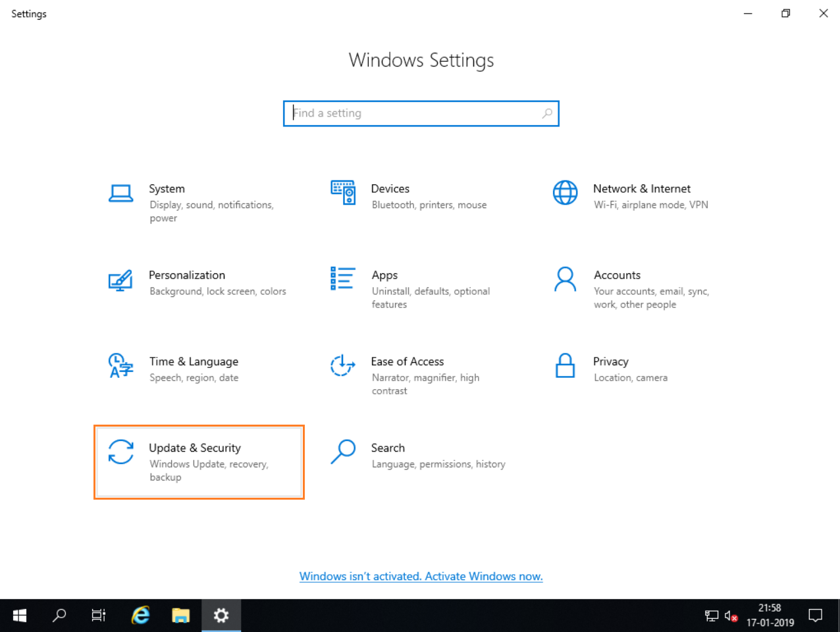Open the Update & Security refresh icon
Viewport: 840px width, 632px height.
point(121,452)
